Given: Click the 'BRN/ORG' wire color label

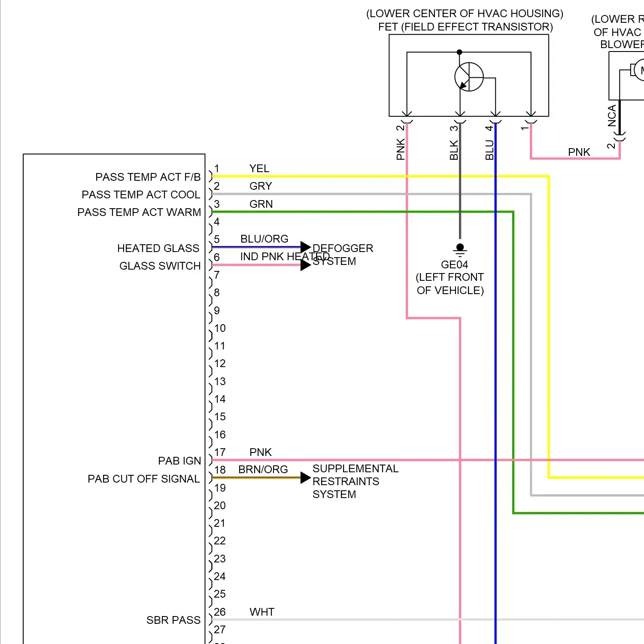Looking at the screenshot, I should click(x=263, y=469).
